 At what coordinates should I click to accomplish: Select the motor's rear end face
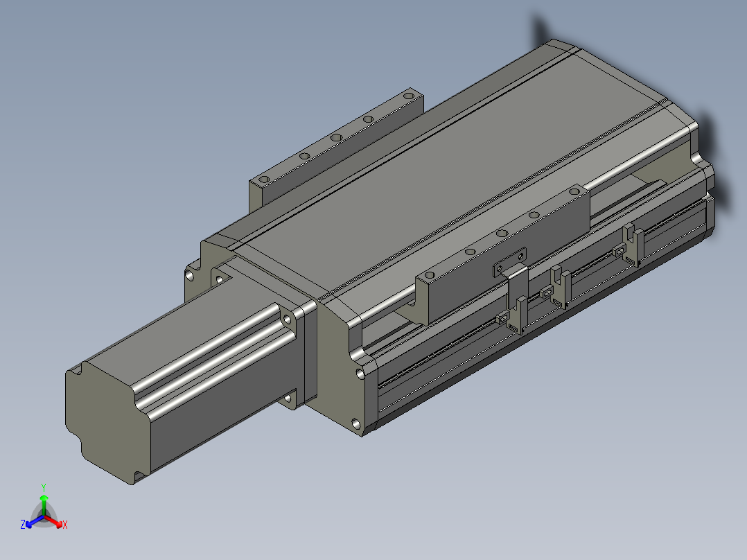(107, 422)
